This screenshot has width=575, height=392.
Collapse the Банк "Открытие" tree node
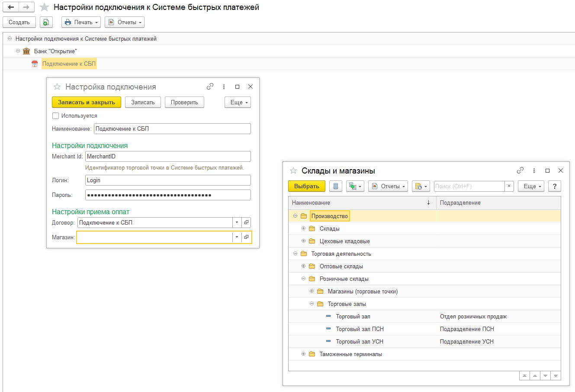18,51
